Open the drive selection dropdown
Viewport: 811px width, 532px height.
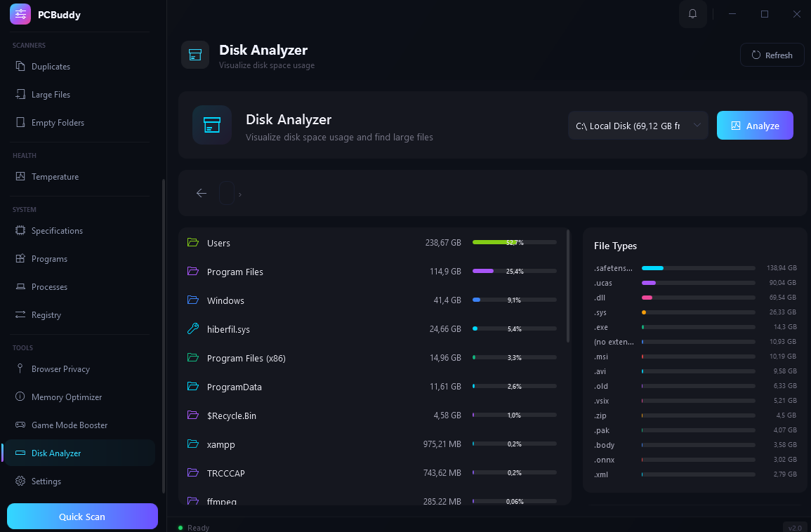tap(638, 125)
